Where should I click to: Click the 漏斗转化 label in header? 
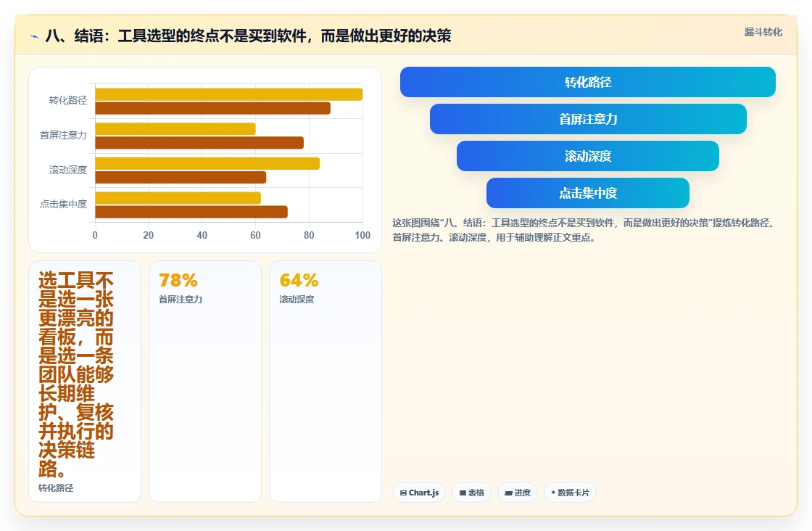[x=763, y=32]
